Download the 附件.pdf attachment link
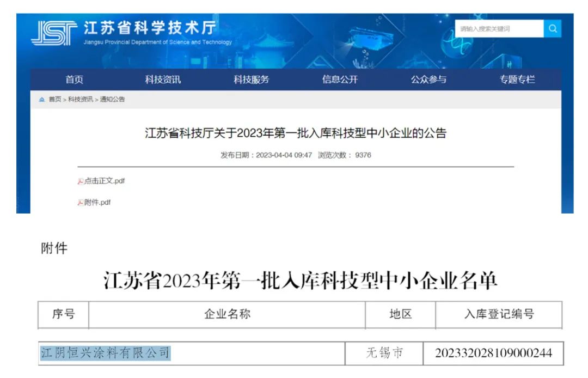588x378 pixels. coord(97,203)
